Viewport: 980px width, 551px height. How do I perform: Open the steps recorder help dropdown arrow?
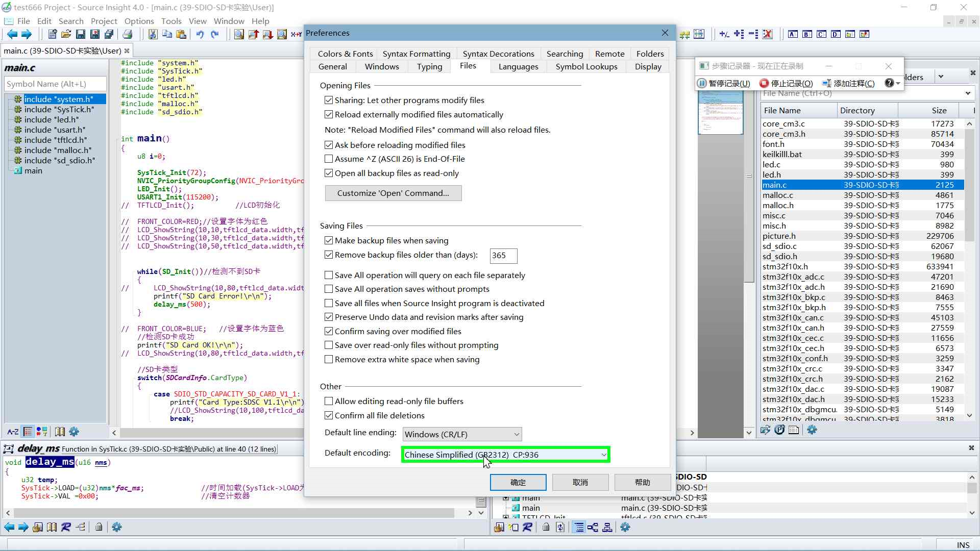click(897, 84)
